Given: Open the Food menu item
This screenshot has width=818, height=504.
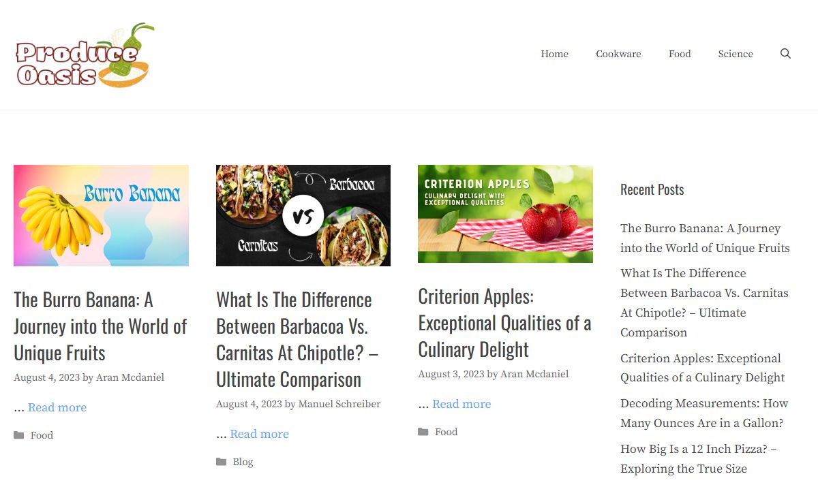Looking at the screenshot, I should 680,54.
